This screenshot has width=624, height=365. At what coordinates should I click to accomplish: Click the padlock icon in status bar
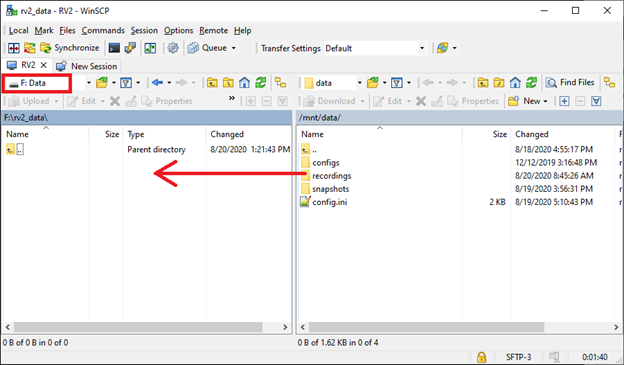[x=482, y=357]
